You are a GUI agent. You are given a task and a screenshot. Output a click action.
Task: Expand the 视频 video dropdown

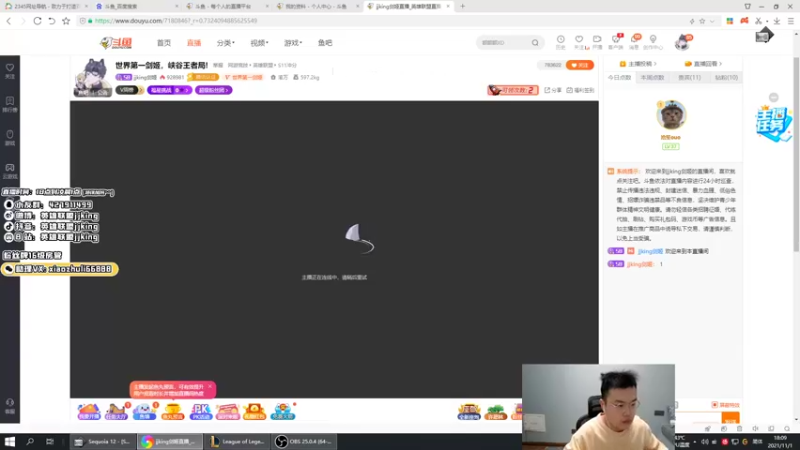(x=259, y=43)
